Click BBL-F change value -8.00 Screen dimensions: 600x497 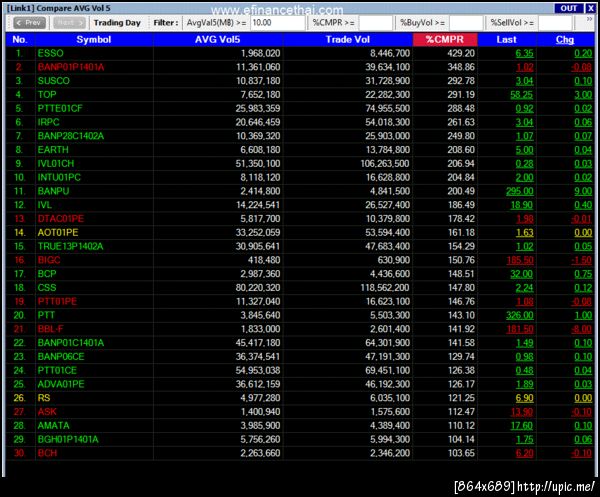pyautogui.click(x=582, y=329)
